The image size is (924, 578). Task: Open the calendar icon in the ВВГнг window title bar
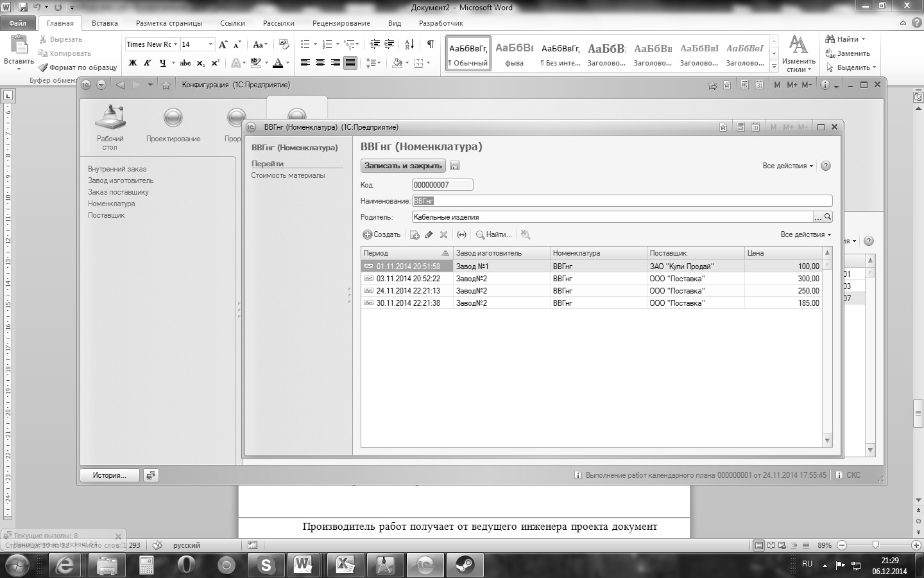point(756,127)
